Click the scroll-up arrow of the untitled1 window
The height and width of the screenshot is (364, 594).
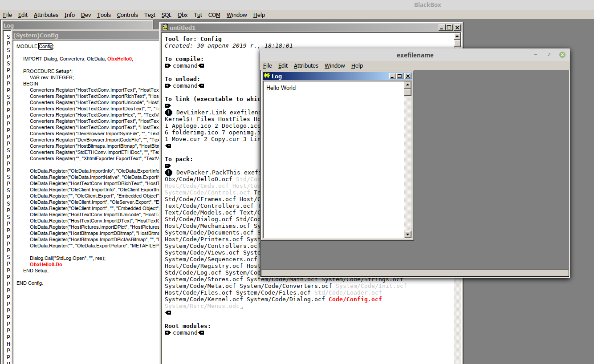click(x=457, y=36)
